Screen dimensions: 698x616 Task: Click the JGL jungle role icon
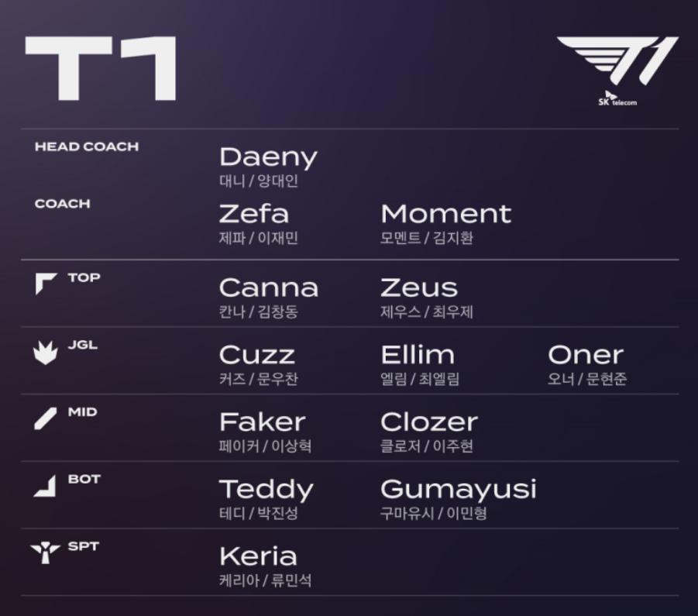coord(46,353)
